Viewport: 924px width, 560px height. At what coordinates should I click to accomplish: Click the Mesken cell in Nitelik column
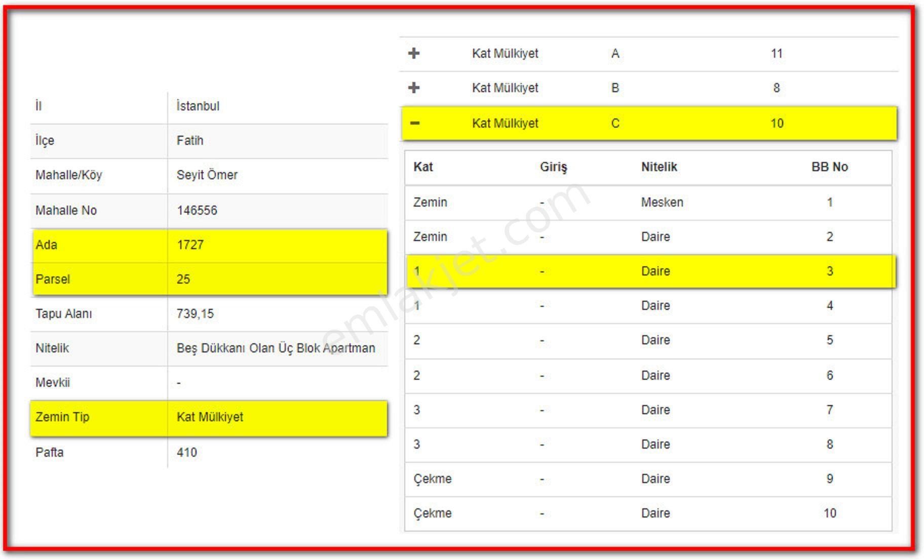(662, 203)
